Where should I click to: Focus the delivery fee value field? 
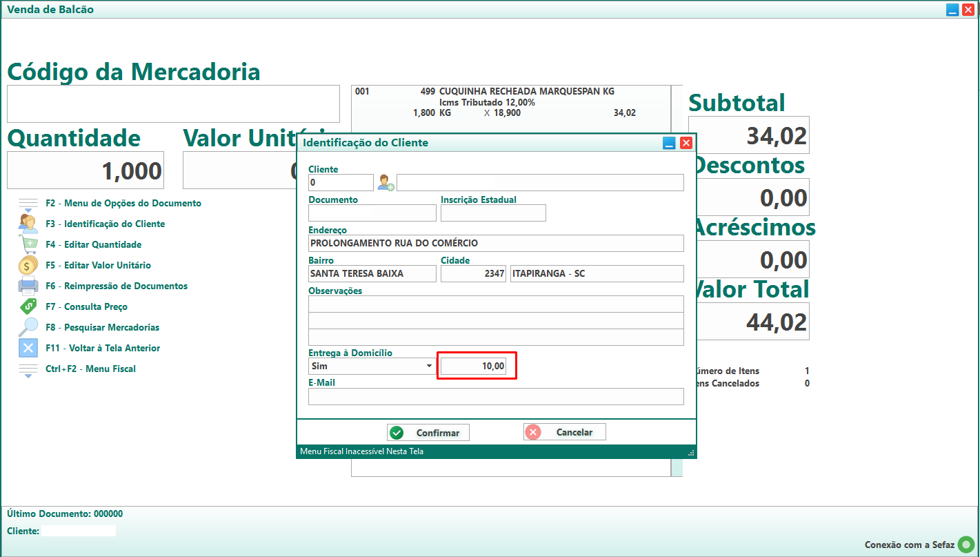[473, 367]
